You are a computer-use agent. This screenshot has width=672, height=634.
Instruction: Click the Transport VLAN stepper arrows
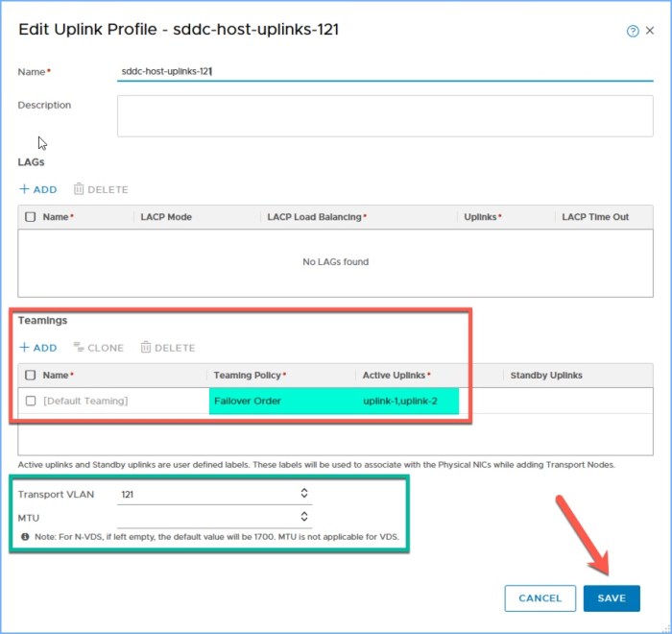[304, 493]
